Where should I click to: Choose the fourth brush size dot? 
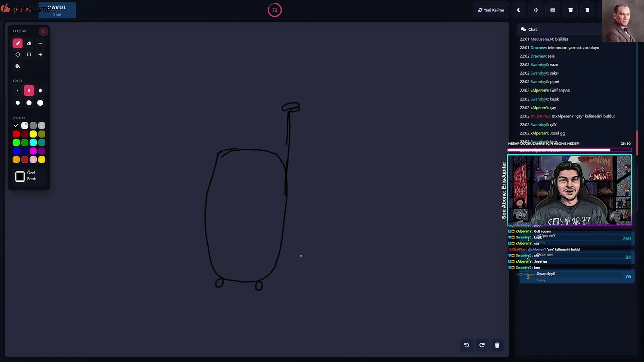[x=17, y=103]
